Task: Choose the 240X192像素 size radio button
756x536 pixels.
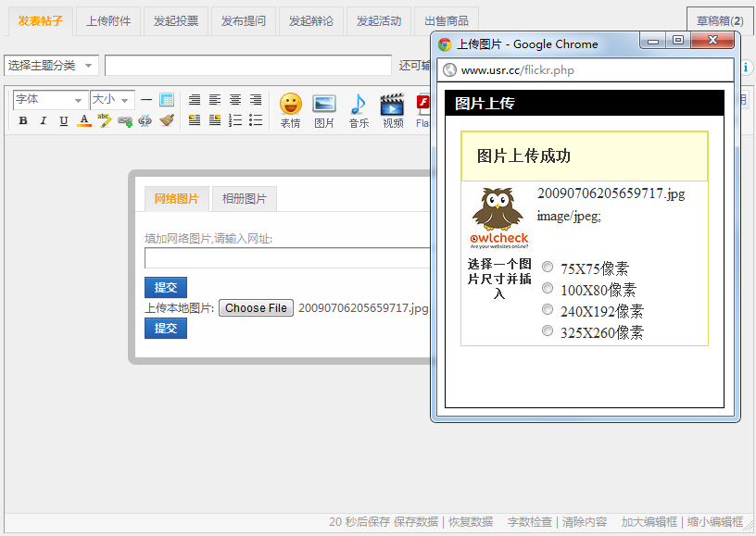Action: click(548, 308)
